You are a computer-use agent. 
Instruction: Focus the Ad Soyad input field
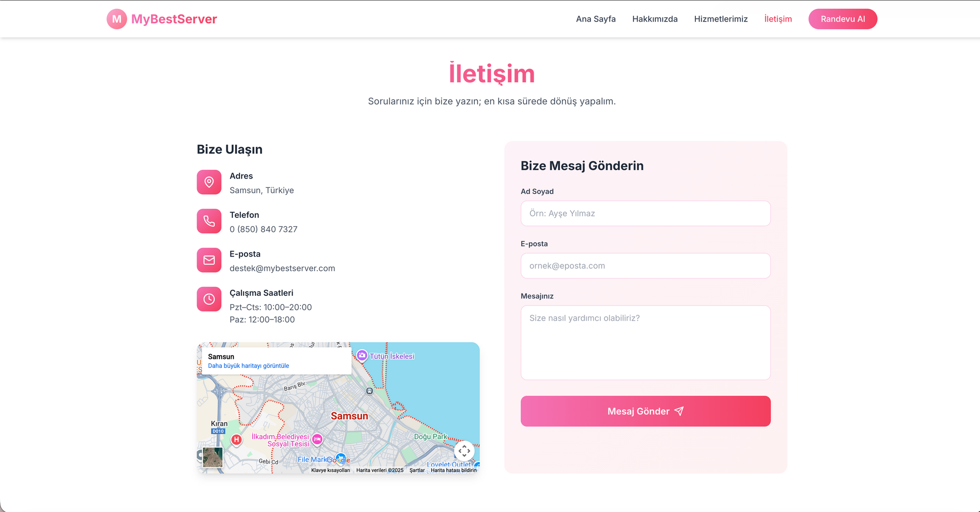pyautogui.click(x=645, y=213)
